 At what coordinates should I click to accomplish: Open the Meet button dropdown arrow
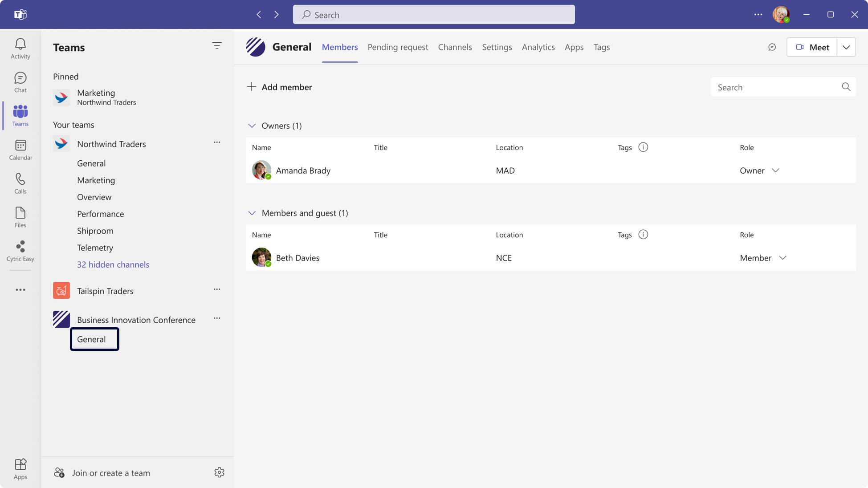click(x=846, y=47)
